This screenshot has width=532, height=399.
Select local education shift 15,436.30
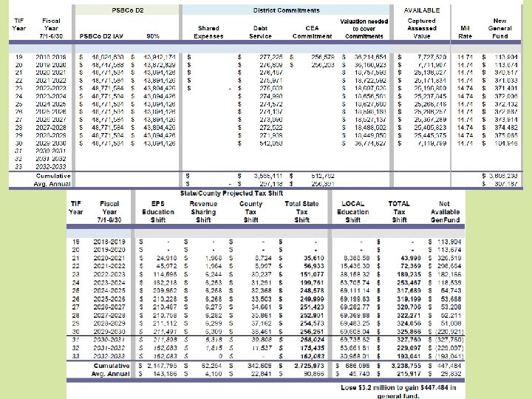[355, 266]
